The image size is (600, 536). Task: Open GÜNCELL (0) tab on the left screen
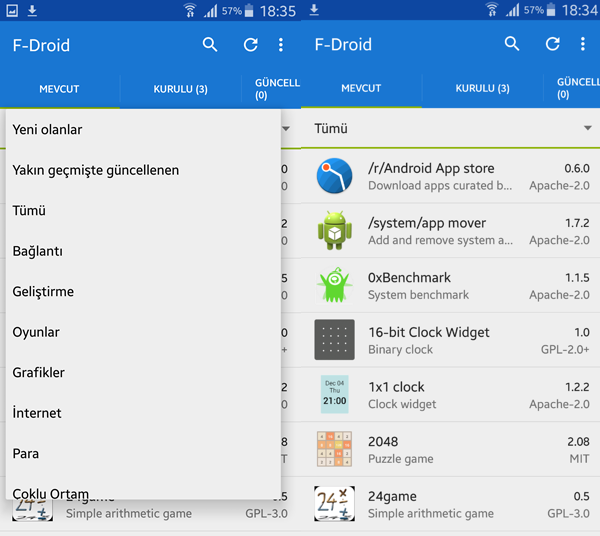pyautogui.click(x=272, y=89)
